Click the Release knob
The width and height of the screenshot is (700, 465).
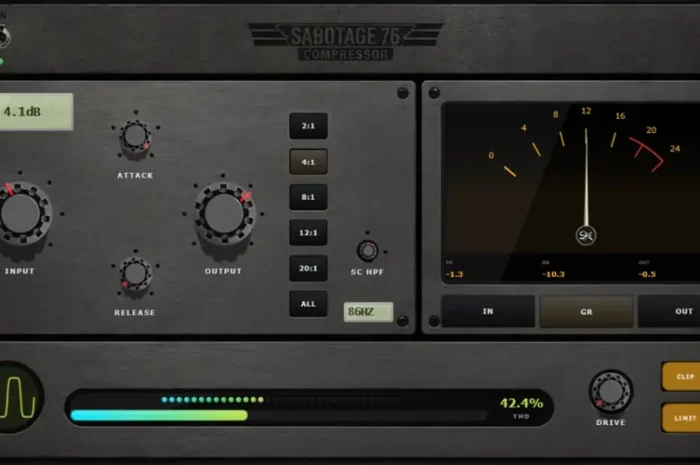pos(135,274)
